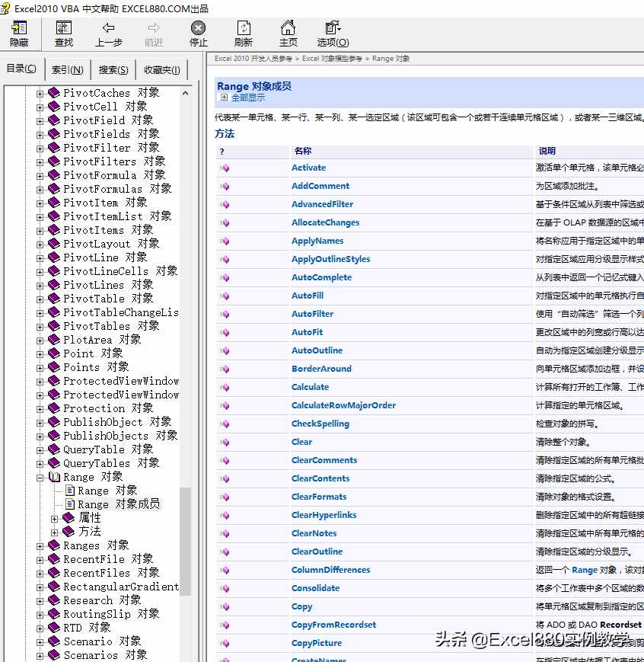Expand the Ranges 对象 tree node
The image size is (644, 662).
40,547
